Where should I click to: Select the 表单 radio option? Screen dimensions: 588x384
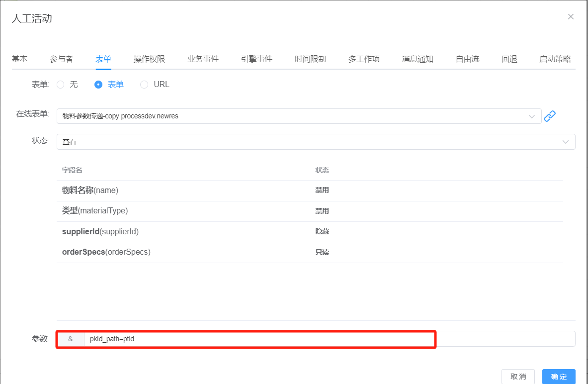pos(98,85)
